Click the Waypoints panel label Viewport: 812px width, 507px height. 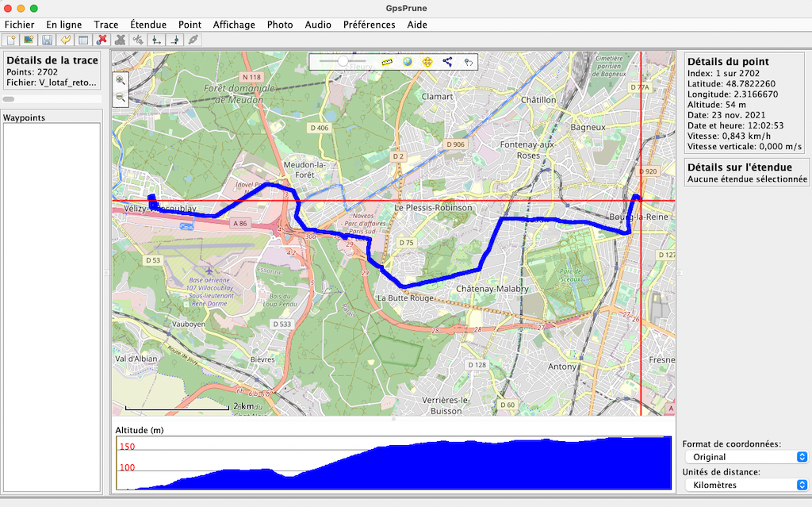pos(24,117)
